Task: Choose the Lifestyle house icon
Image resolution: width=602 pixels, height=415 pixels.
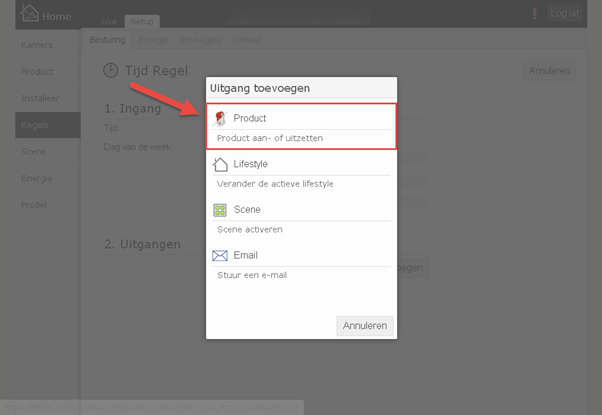Action: 220,164
